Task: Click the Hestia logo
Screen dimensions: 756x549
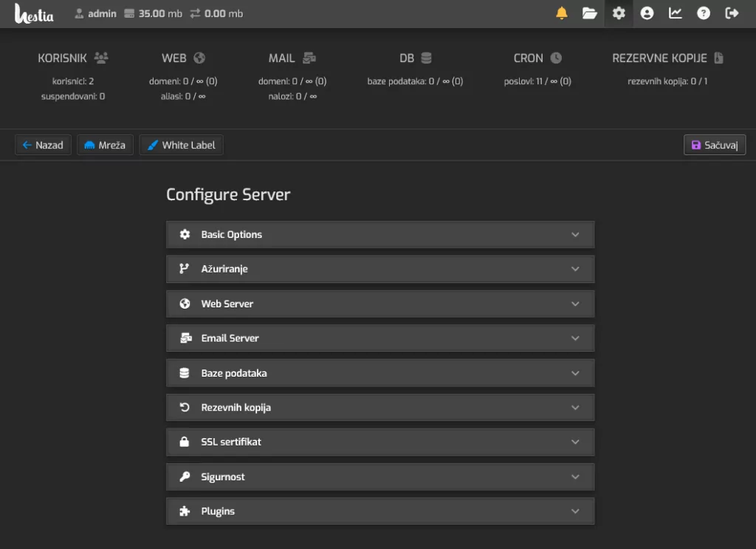Action: point(34,13)
